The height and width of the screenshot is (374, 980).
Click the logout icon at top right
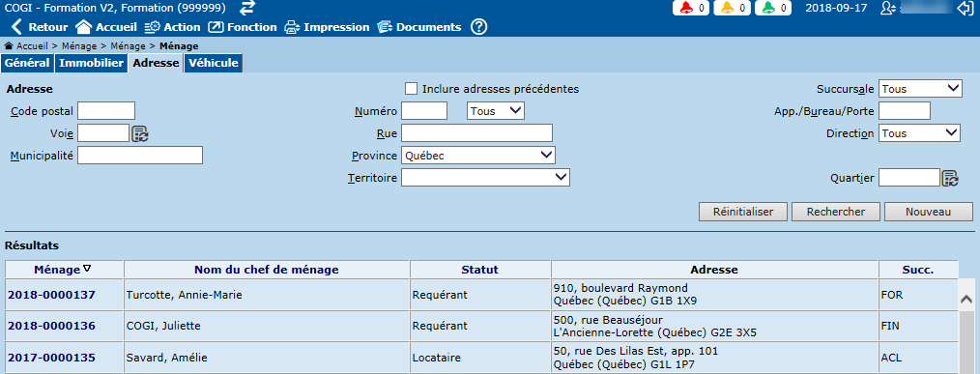[966, 8]
